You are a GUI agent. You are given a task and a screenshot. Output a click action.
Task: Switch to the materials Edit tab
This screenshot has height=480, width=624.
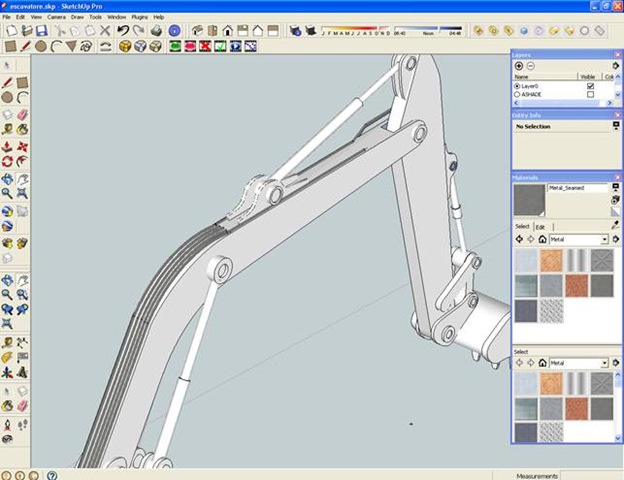(x=540, y=226)
